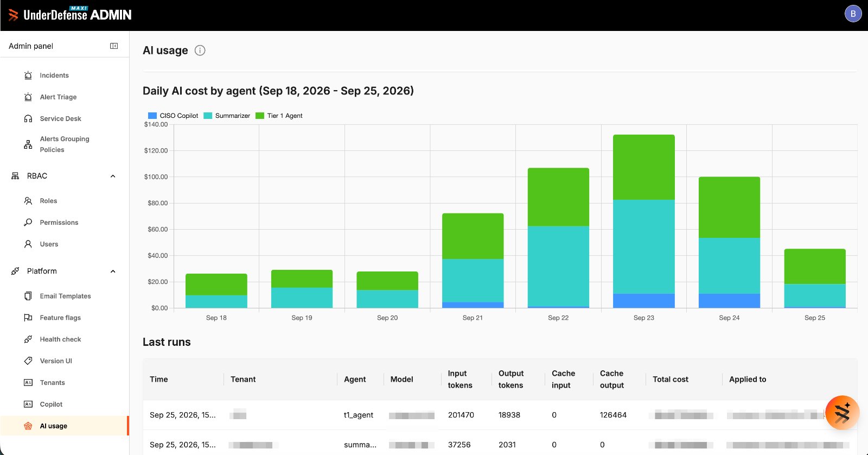Screen dimensions: 868x455
Task: Click the Total cost column header
Action: 671,380
